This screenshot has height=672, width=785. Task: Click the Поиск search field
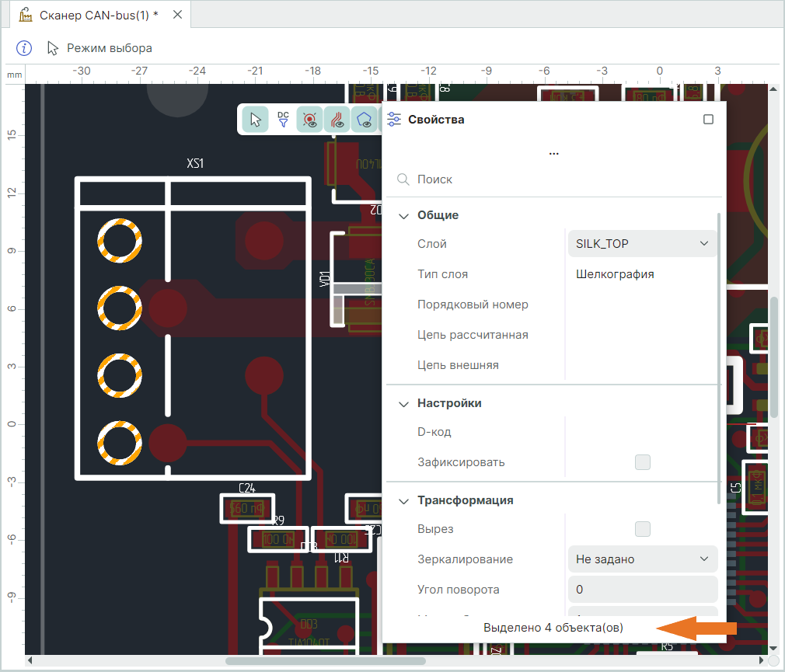click(x=552, y=179)
